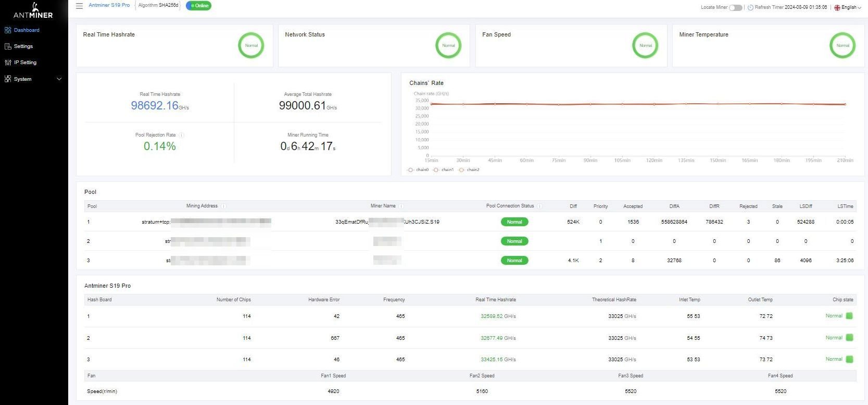Click pool 1 stratum mining address
The width and height of the screenshot is (868, 405).
[x=206, y=222]
